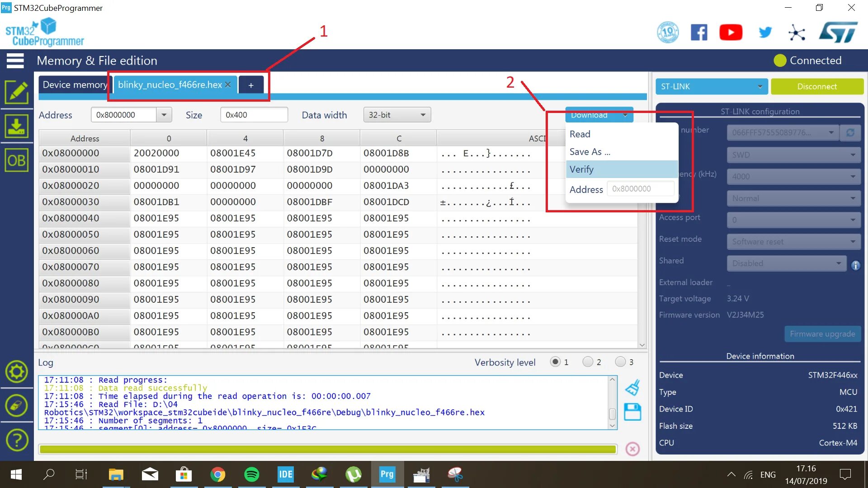Open the Erasing & Programming download icon

click(17, 126)
